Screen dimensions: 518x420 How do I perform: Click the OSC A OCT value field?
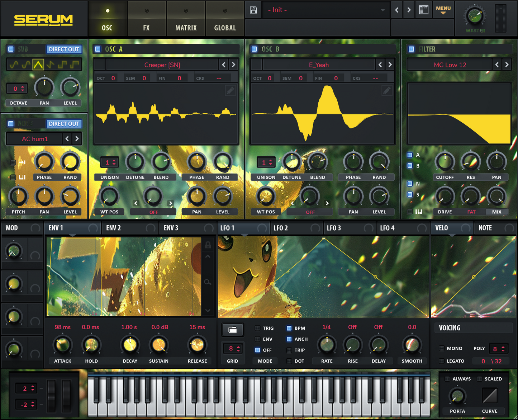(x=113, y=78)
